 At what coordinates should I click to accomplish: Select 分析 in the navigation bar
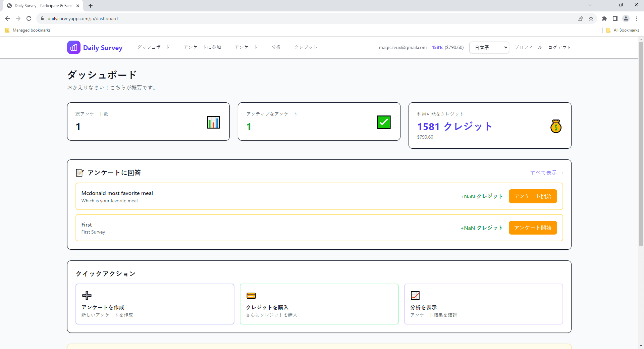tap(276, 47)
